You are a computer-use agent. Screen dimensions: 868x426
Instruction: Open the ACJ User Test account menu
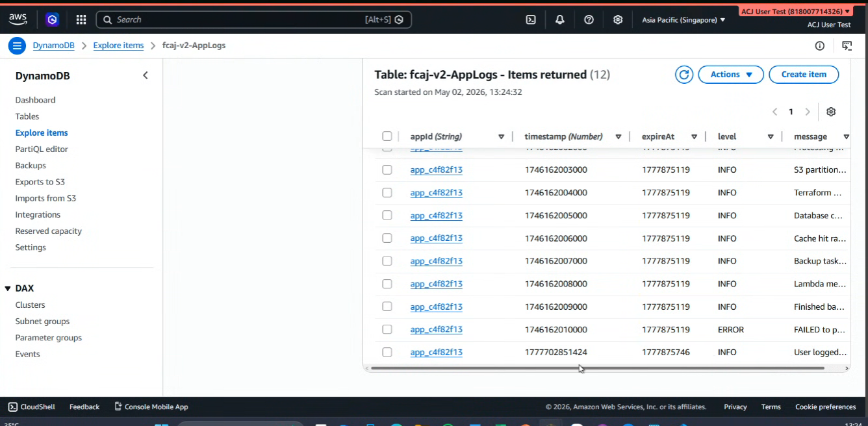coord(795,12)
